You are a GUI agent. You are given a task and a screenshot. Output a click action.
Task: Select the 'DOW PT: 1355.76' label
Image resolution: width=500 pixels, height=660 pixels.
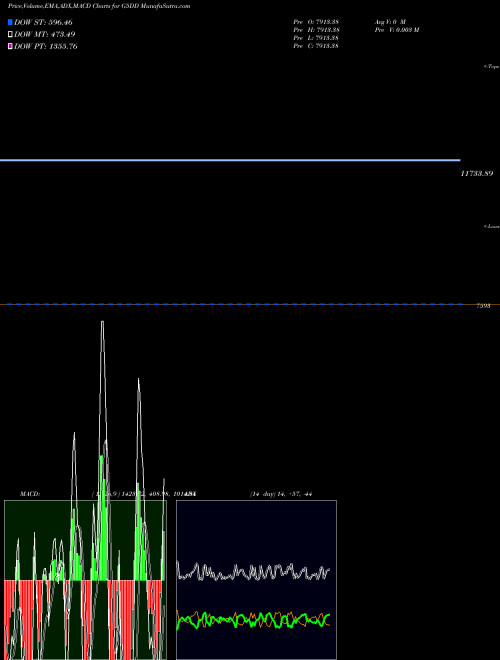(45, 46)
